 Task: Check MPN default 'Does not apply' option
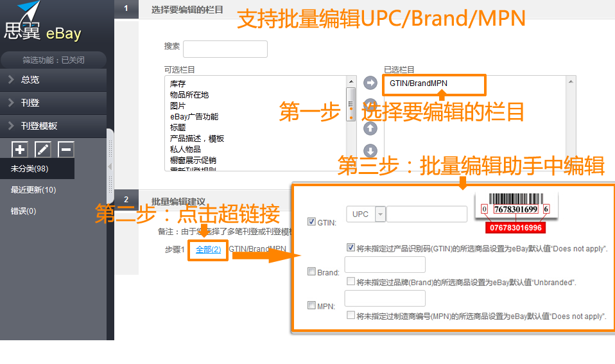click(x=351, y=315)
